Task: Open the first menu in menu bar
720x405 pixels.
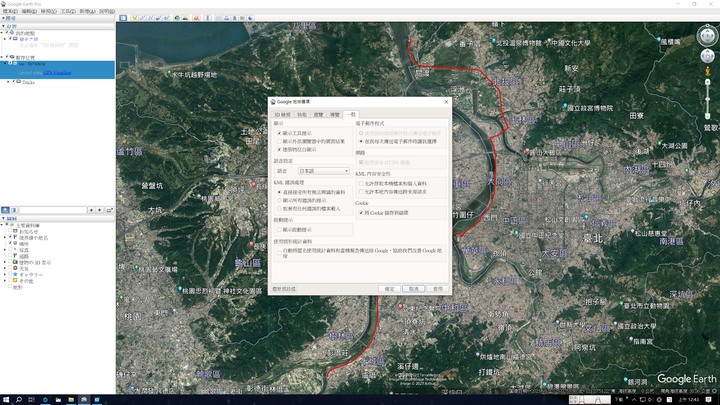Action: tap(10, 11)
